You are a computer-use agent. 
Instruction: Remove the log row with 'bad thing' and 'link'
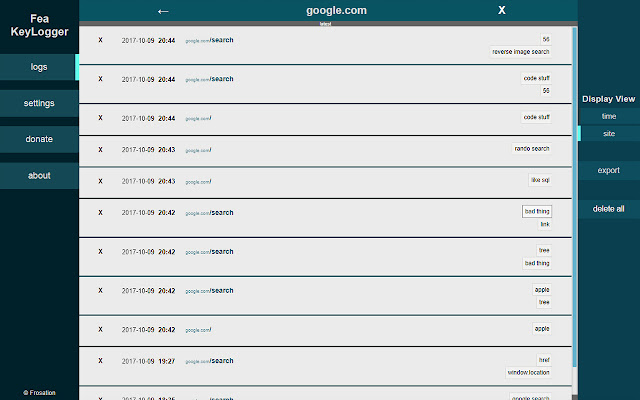tap(100, 213)
